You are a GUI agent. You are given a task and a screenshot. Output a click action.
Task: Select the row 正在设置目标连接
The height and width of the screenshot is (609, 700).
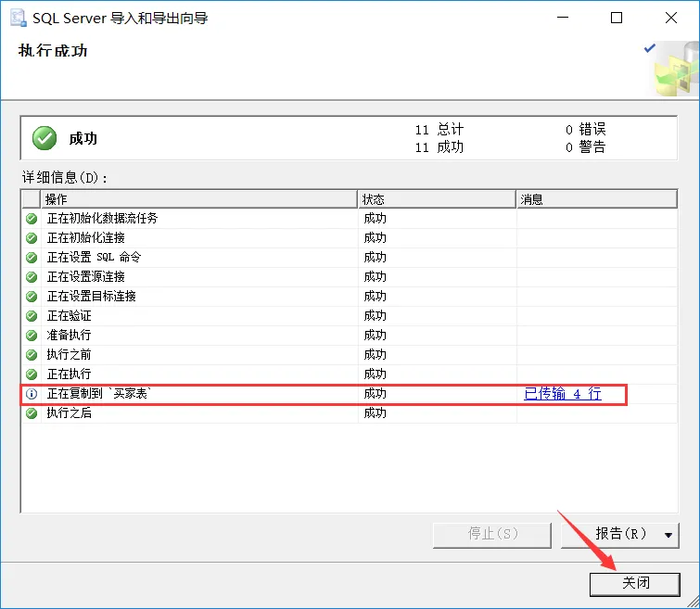350,296
